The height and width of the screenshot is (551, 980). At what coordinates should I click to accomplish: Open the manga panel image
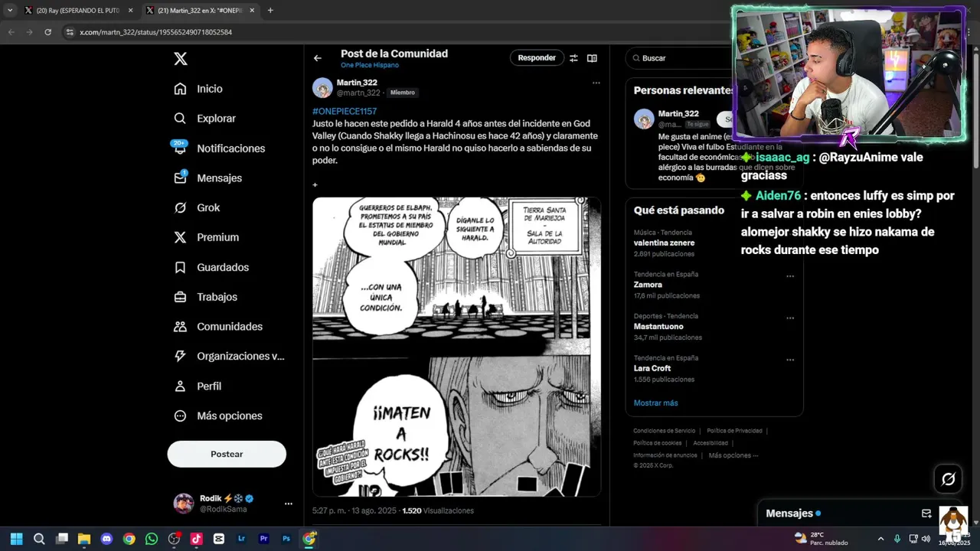(456, 347)
